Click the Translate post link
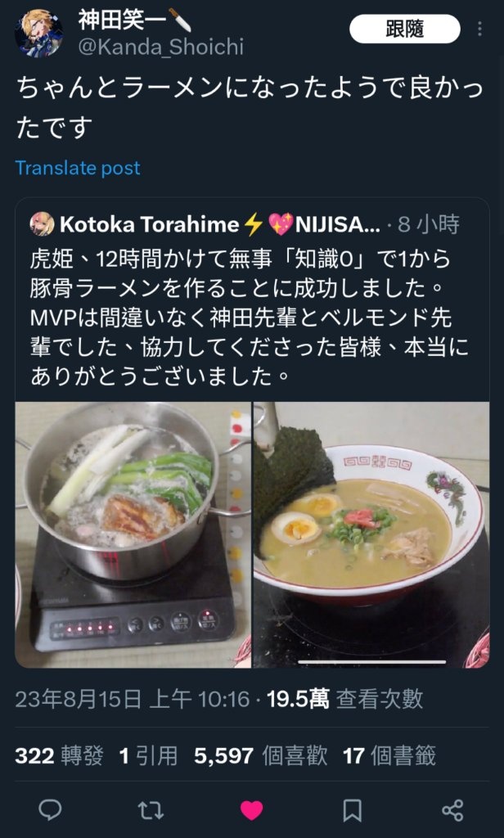Screen dimensions: 504x838 point(78,168)
